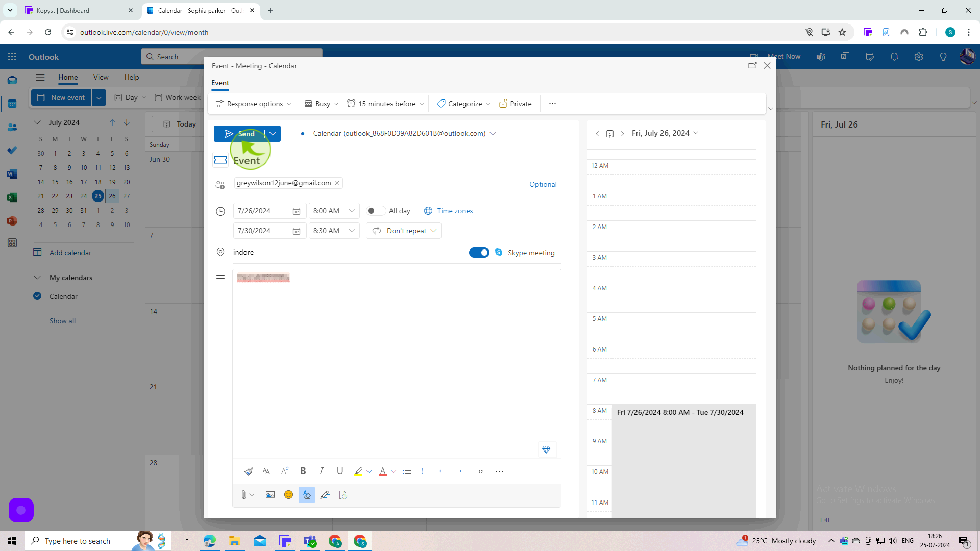Open highlight color picker arrow
The image size is (980, 551).
369,471
